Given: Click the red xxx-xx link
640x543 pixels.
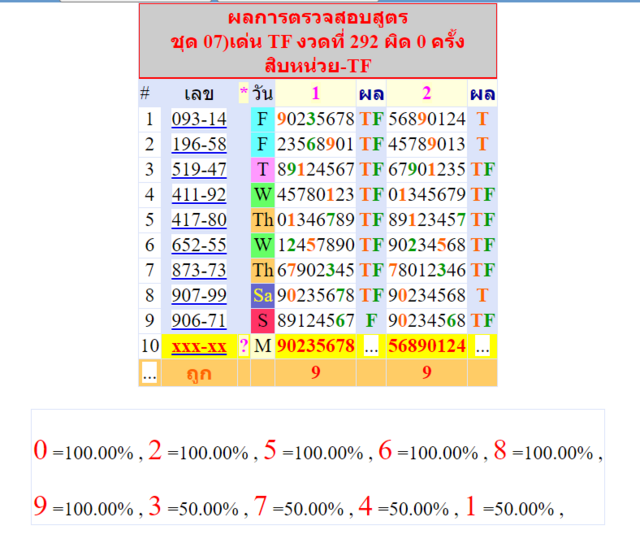Looking at the screenshot, I should (199, 347).
